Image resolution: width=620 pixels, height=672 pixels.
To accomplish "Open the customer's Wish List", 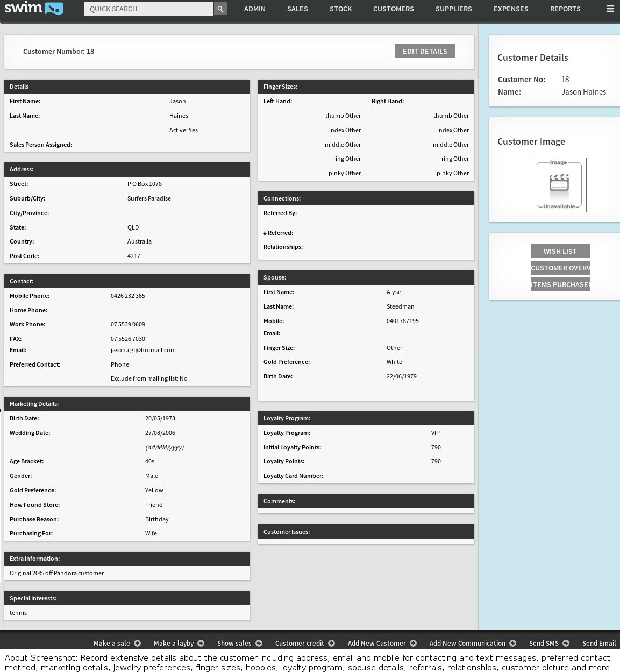I will point(560,252).
